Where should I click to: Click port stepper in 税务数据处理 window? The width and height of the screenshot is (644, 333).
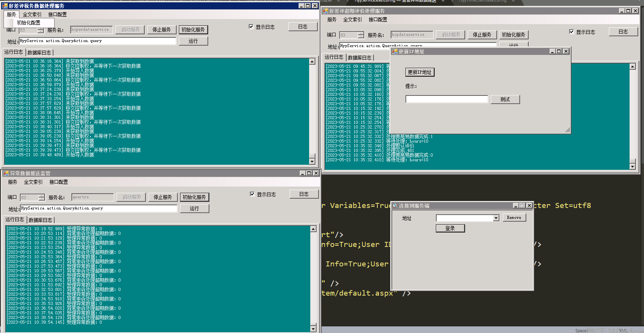[x=41, y=30]
